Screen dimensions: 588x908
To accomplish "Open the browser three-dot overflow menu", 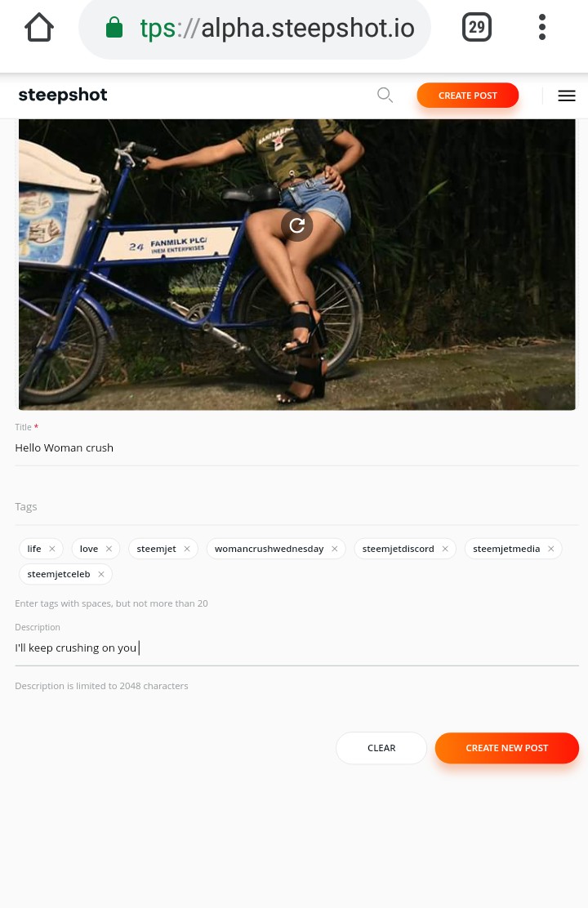I will click(x=541, y=27).
